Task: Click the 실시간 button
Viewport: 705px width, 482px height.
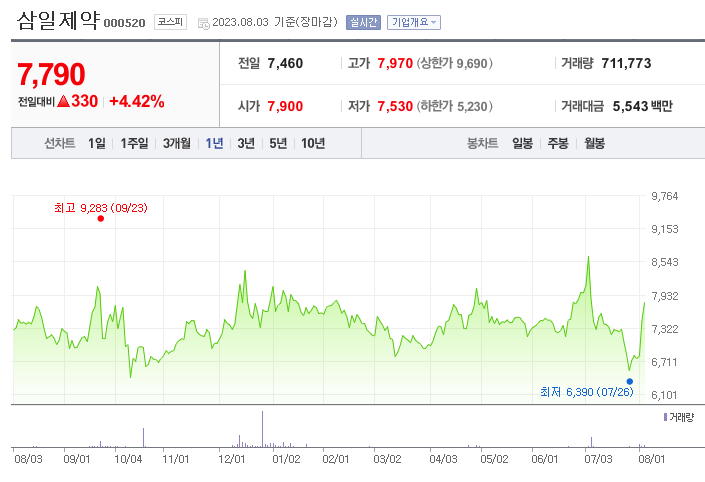Action: pos(363,22)
